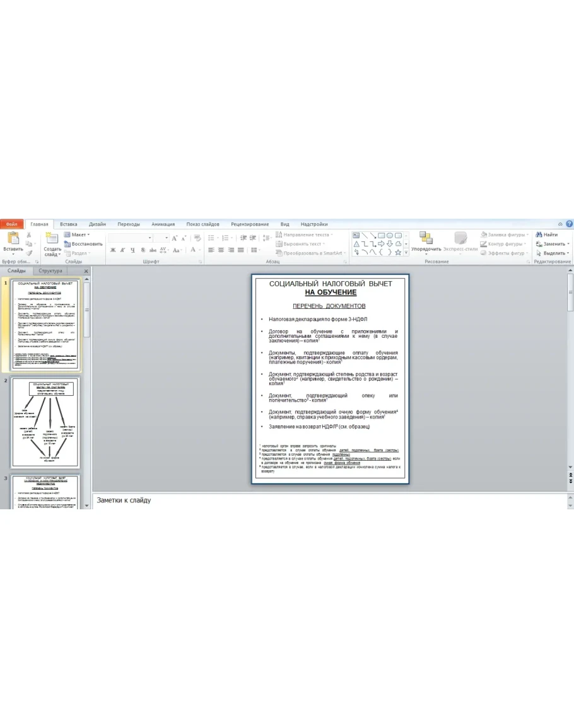Click the Find (Найти) binoculars icon
The height and width of the screenshot is (728, 574).
pos(539,234)
